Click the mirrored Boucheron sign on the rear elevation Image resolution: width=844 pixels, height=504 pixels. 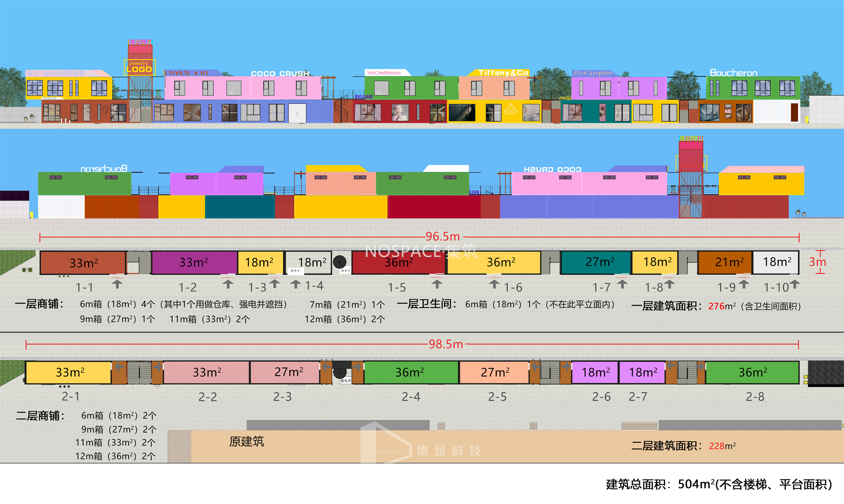point(104,169)
